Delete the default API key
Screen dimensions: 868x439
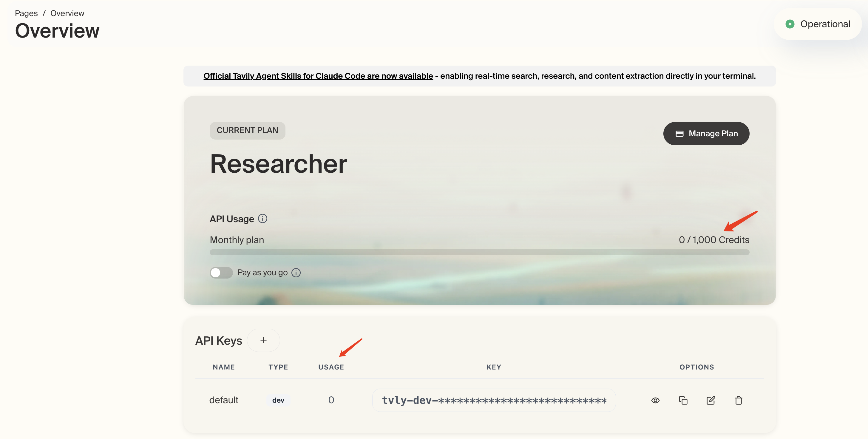click(739, 400)
